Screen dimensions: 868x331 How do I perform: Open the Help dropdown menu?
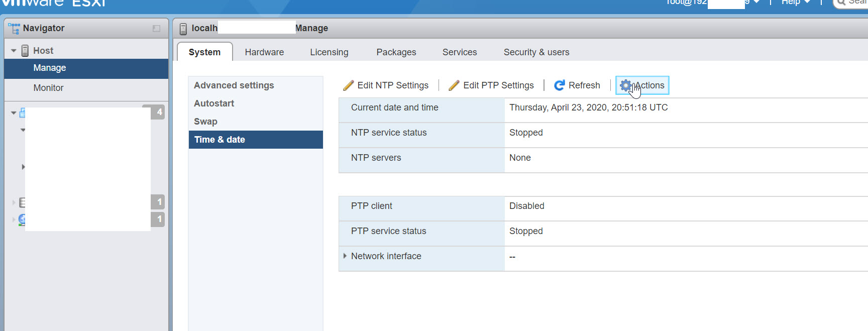pos(796,3)
